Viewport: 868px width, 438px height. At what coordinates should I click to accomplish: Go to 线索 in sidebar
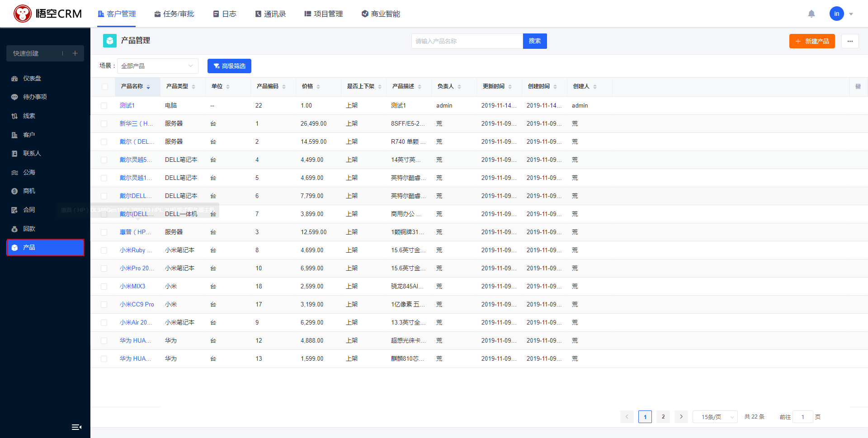pyautogui.click(x=45, y=116)
